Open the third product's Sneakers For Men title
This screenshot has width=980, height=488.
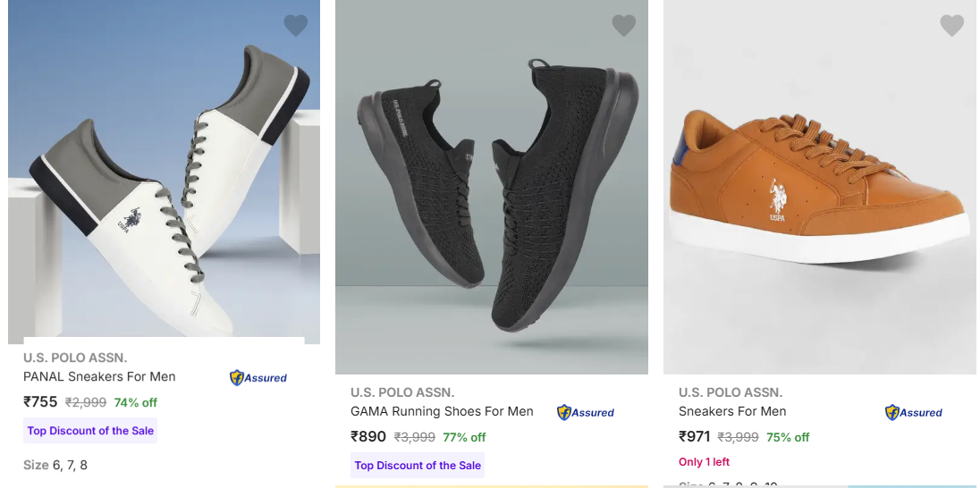[732, 411]
